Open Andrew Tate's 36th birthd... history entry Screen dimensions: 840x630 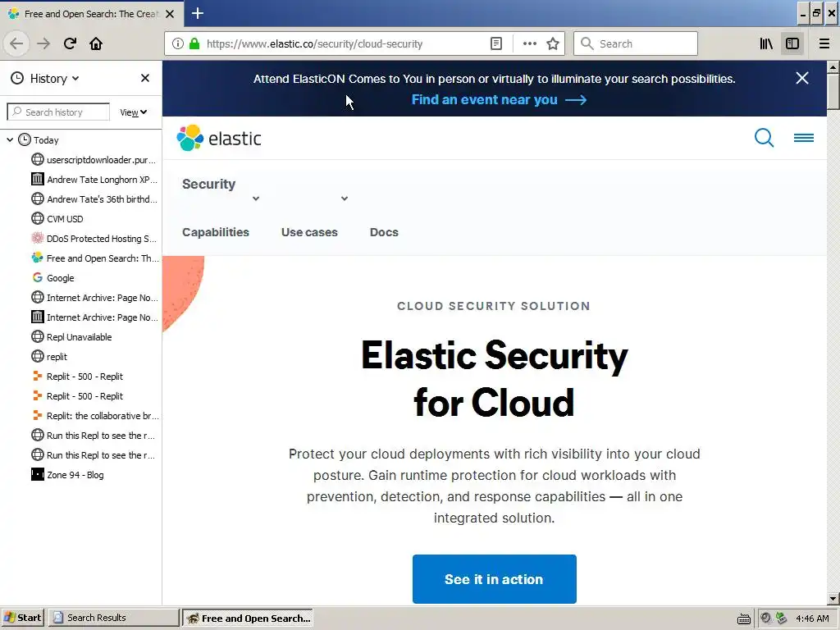(94, 199)
